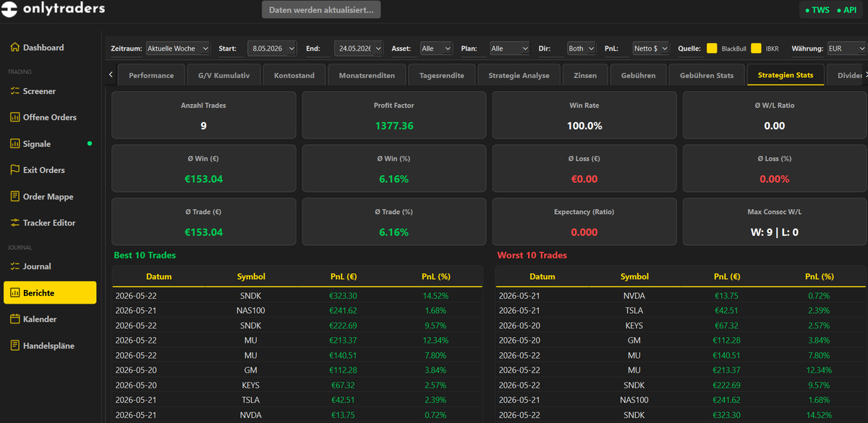This screenshot has height=423, width=868.
Task: Click the Offene Orders chart icon
Action: click(14, 117)
